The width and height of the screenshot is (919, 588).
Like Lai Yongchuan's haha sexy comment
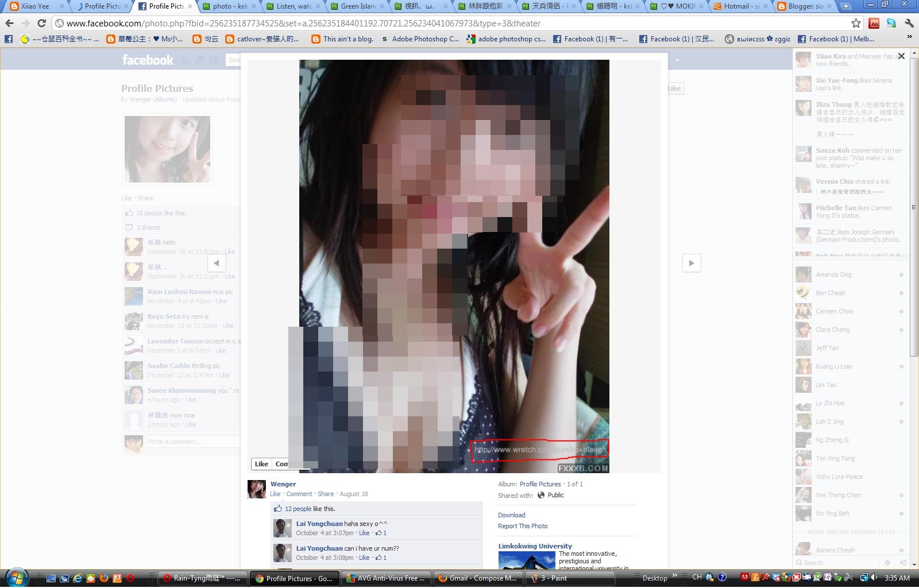pos(364,533)
